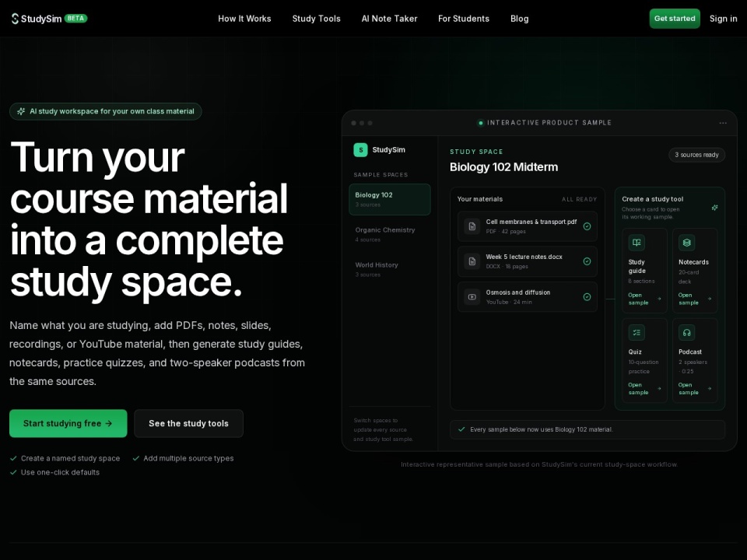The height and width of the screenshot is (560, 747).
Task: Click checkmark on Week 5 lecture notes.docx
Action: click(x=587, y=261)
